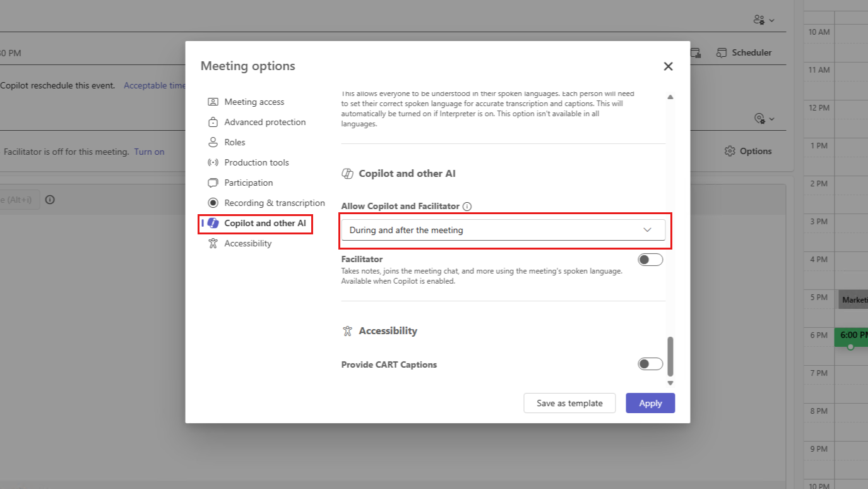Screen dimensions: 868x489
Task: Apply the meeting options
Action: 650,403
